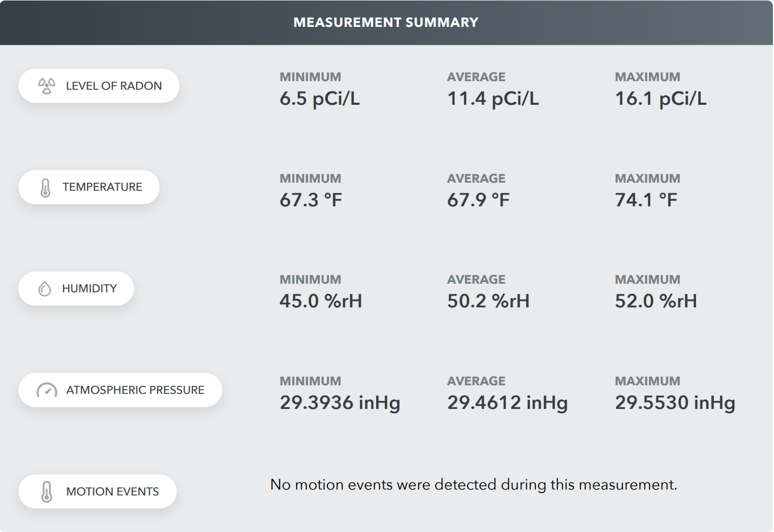Click the thermometer icon beside Motion Events
The height and width of the screenshot is (532, 774).
tap(47, 492)
